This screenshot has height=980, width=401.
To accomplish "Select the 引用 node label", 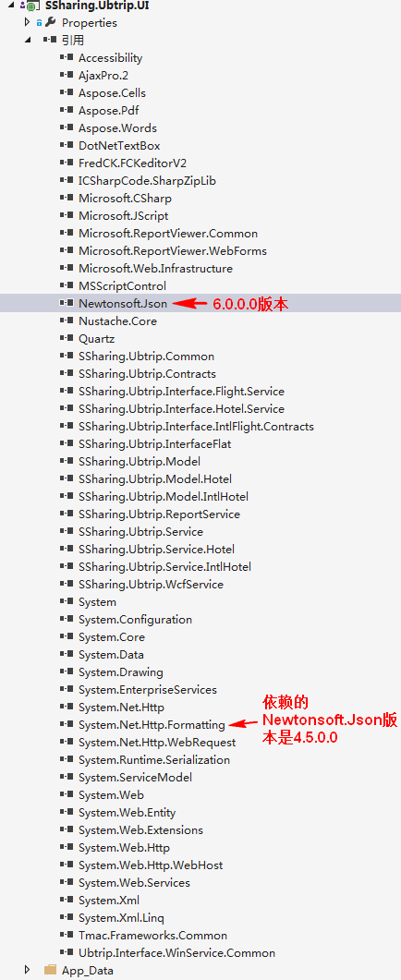I will coord(73,40).
